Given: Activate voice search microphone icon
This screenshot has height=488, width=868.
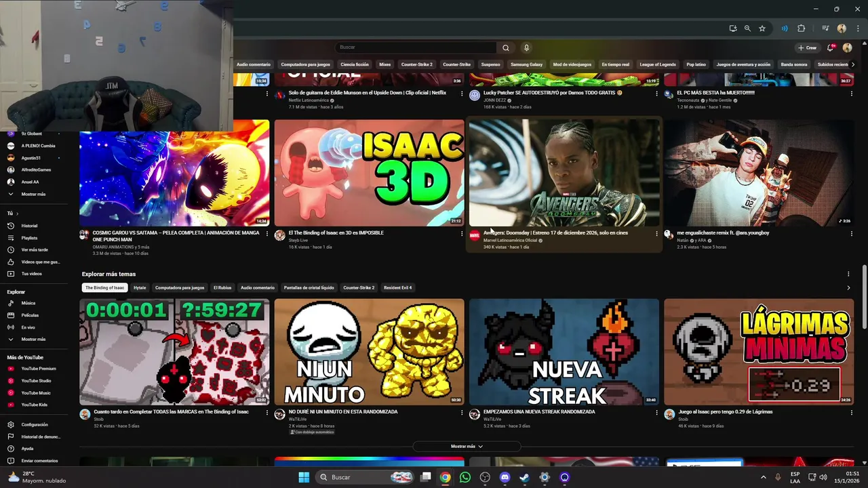Looking at the screenshot, I should click(x=526, y=47).
